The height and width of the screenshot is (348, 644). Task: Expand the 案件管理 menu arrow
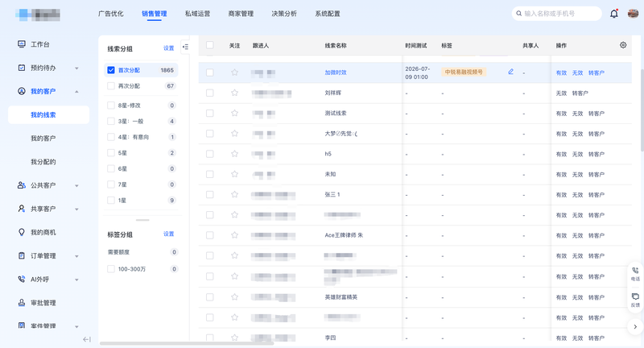pos(76,326)
